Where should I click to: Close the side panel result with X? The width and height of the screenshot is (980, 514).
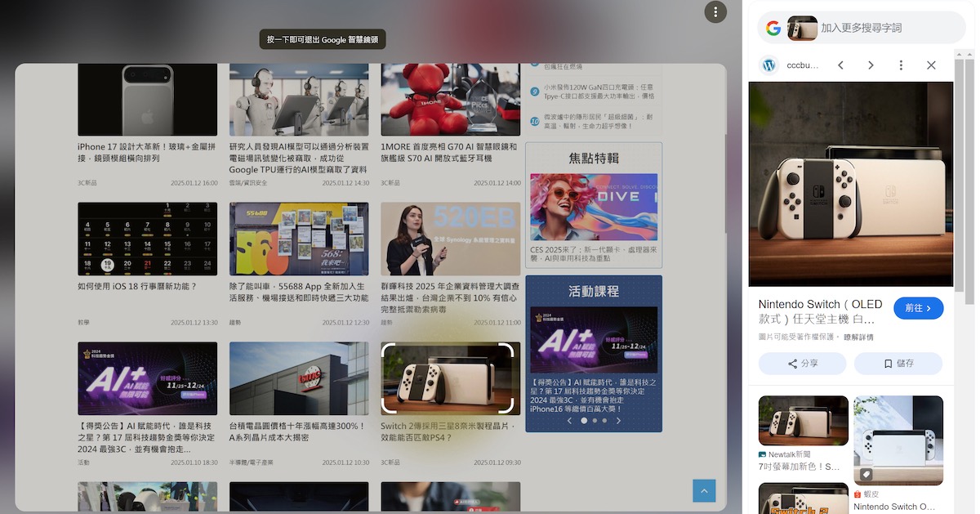click(931, 65)
